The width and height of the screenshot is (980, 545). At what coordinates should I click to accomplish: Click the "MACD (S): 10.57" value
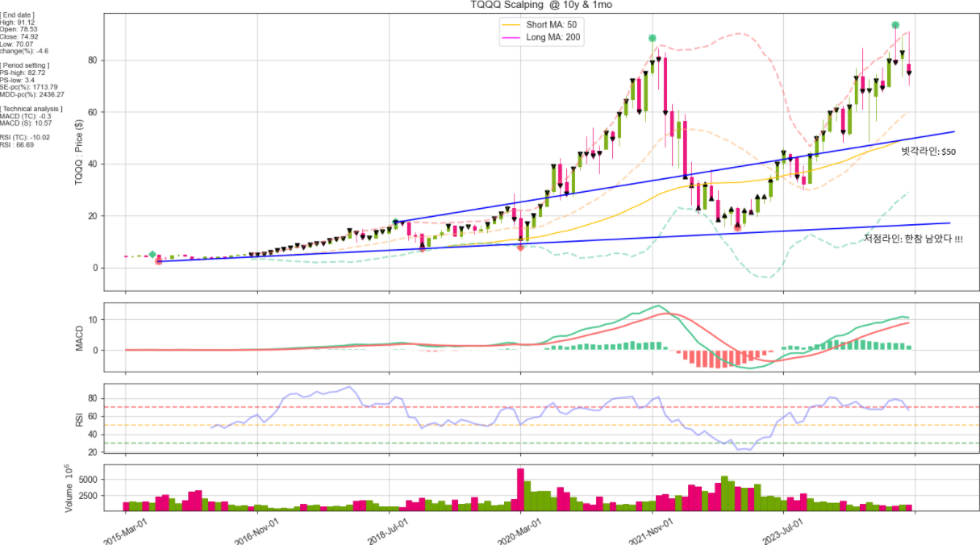click(x=26, y=123)
